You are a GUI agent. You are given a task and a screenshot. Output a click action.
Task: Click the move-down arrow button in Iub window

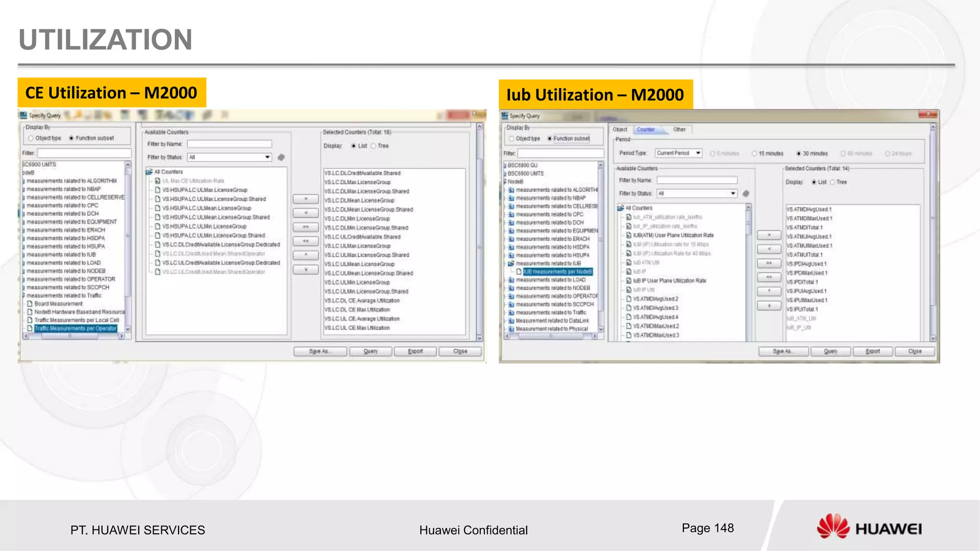click(x=769, y=305)
